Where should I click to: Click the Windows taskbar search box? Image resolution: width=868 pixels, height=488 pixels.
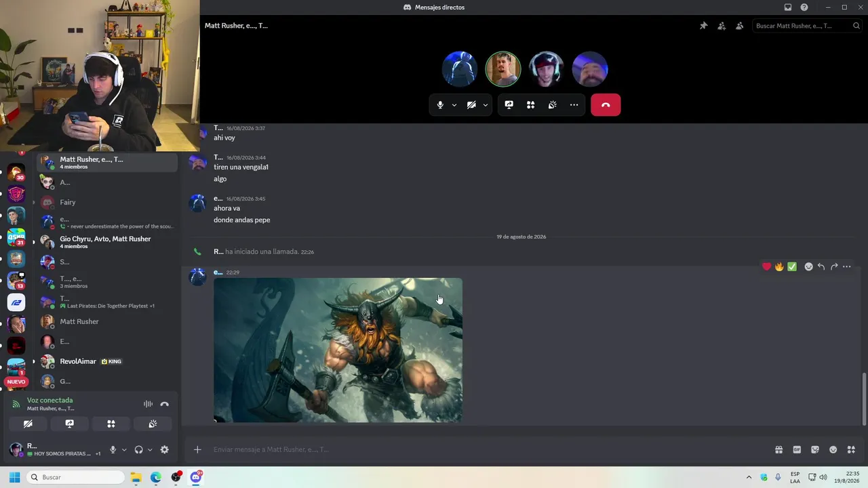click(76, 477)
